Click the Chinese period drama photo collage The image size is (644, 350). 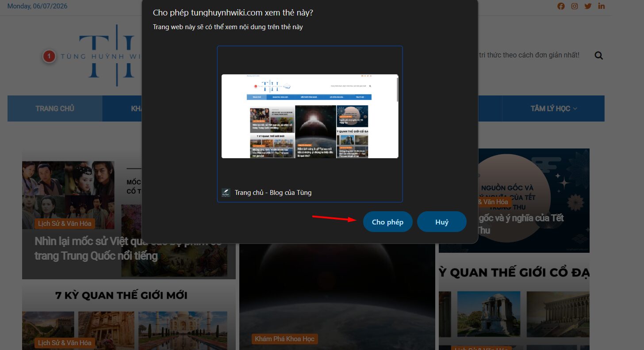click(68, 195)
